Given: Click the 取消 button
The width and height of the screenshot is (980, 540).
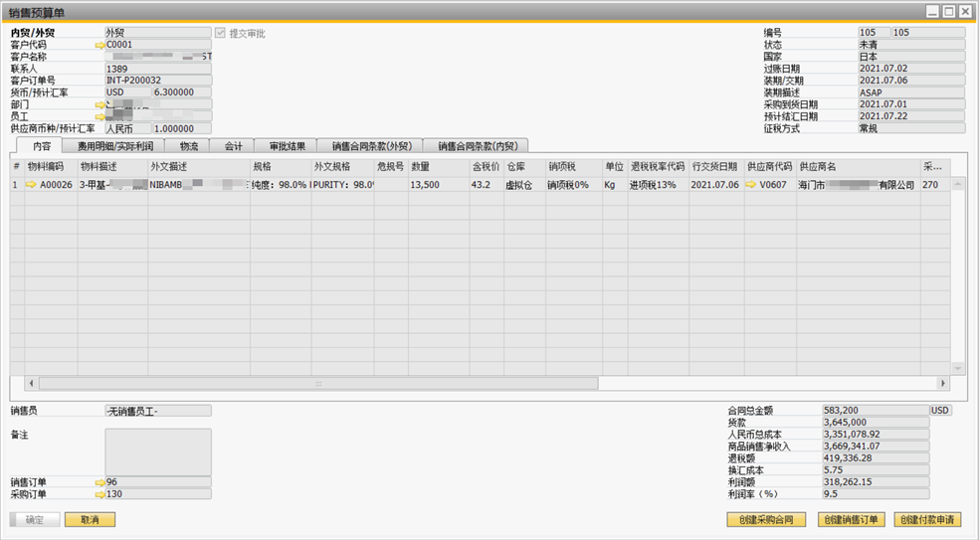Looking at the screenshot, I should (x=90, y=519).
